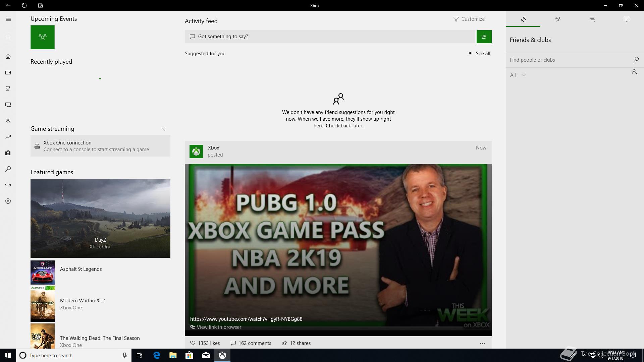The image size is (644, 362).
Task: Switch to the Messages tab
Action: 592,19
